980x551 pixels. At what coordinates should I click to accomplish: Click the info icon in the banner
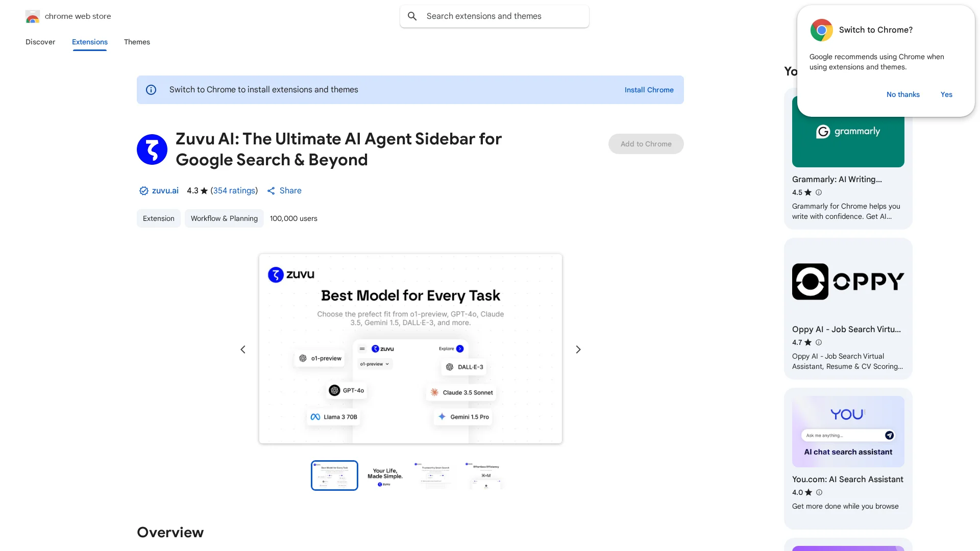(x=151, y=90)
